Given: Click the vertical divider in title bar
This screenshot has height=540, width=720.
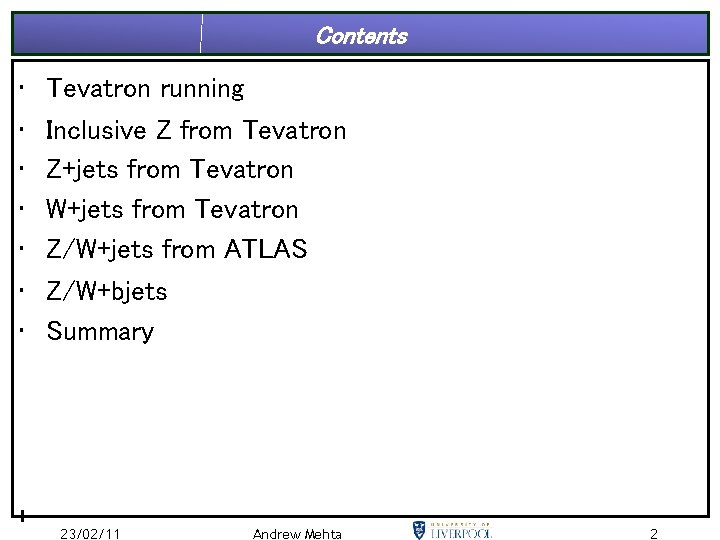Looking at the screenshot, I should pos(201,33).
